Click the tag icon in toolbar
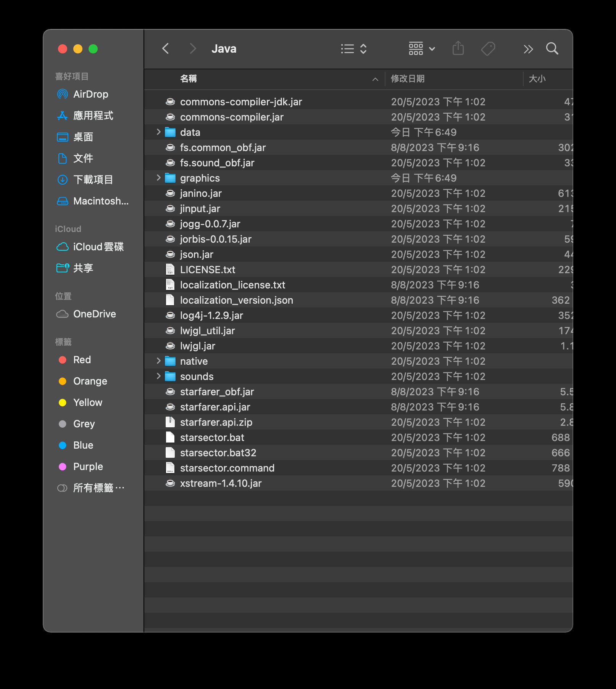The width and height of the screenshot is (616, 689). click(x=488, y=49)
